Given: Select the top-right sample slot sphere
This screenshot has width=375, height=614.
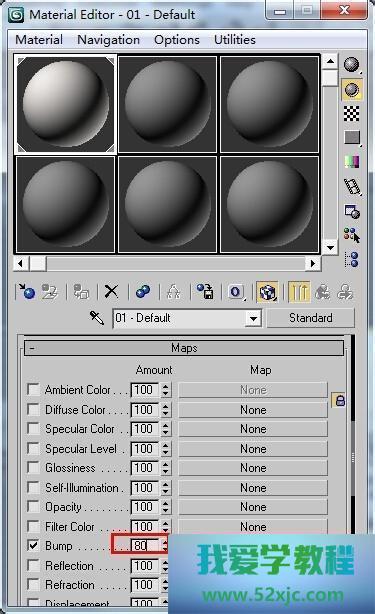Looking at the screenshot, I should (x=269, y=104).
